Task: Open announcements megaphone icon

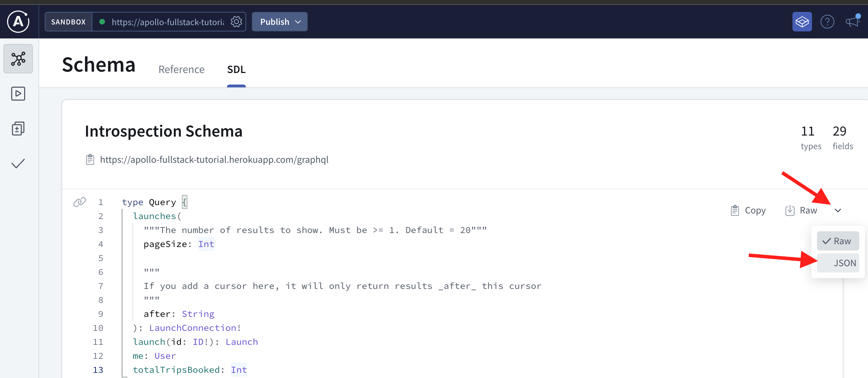Action: [x=853, y=22]
